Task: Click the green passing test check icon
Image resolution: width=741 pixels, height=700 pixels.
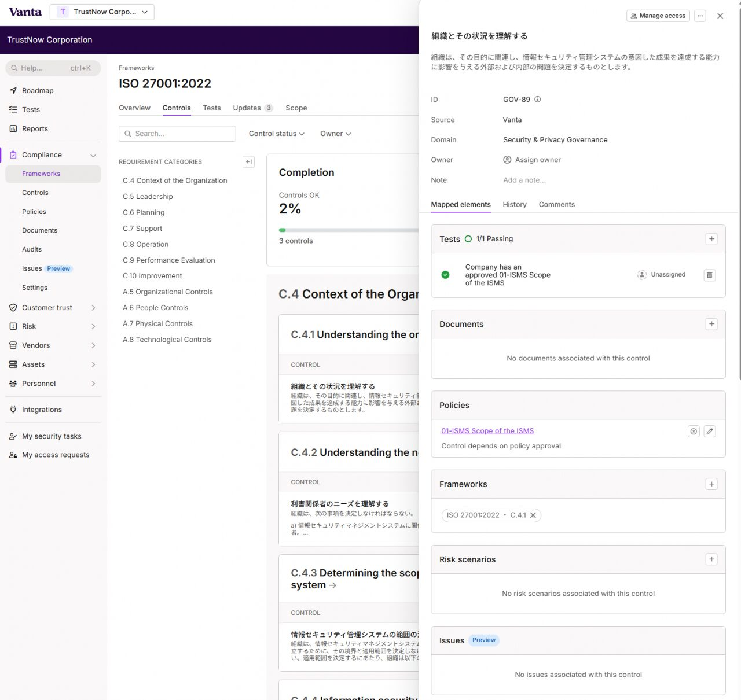Action: click(x=446, y=275)
